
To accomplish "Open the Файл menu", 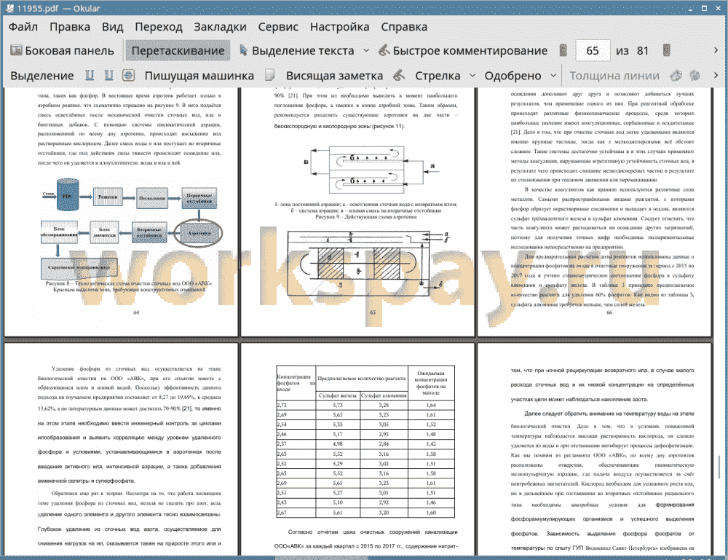I will click(23, 27).
